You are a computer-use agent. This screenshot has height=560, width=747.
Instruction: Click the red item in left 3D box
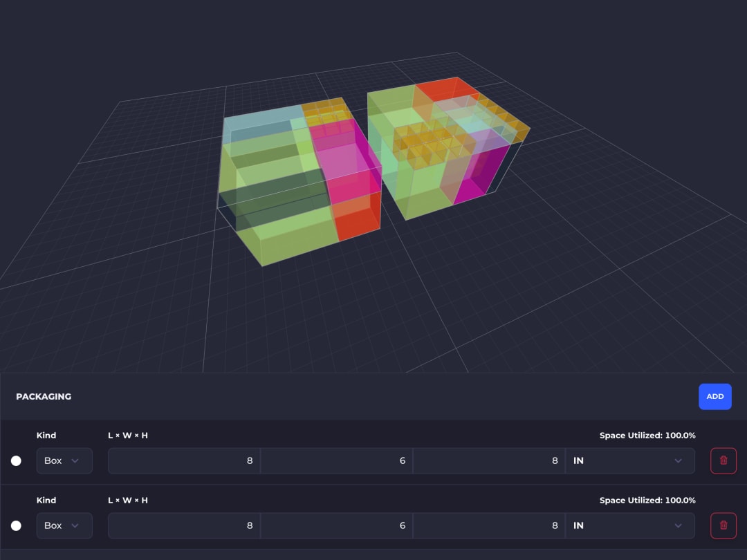(358, 216)
